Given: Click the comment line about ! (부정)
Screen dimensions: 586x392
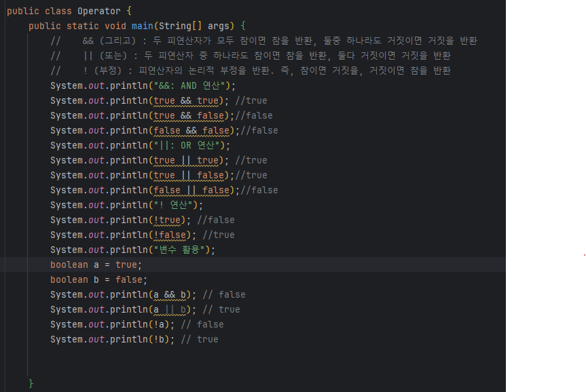Looking at the screenshot, I should (x=251, y=71).
